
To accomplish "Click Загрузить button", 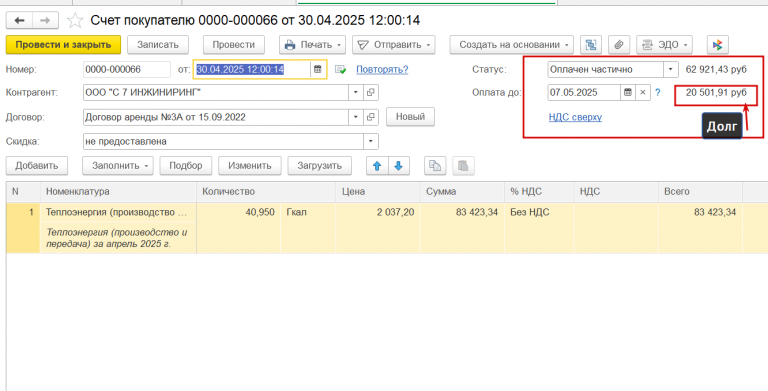I will pyautogui.click(x=319, y=166).
